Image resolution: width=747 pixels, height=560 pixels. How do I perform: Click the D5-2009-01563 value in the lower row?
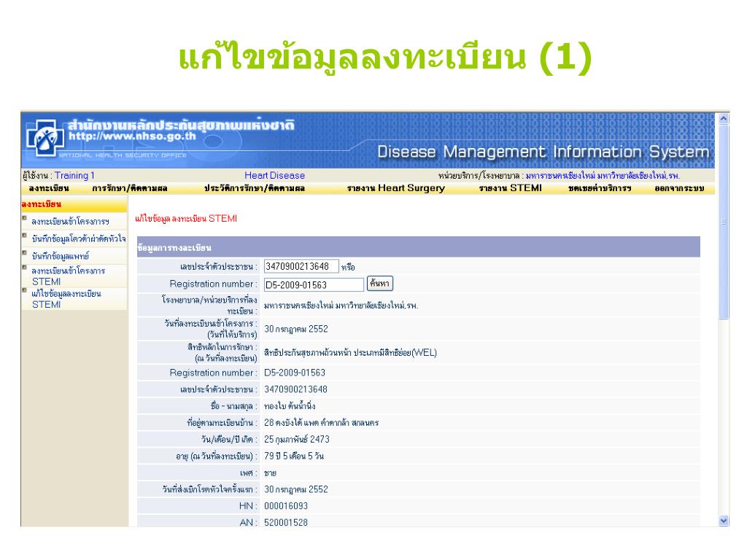tap(295, 373)
